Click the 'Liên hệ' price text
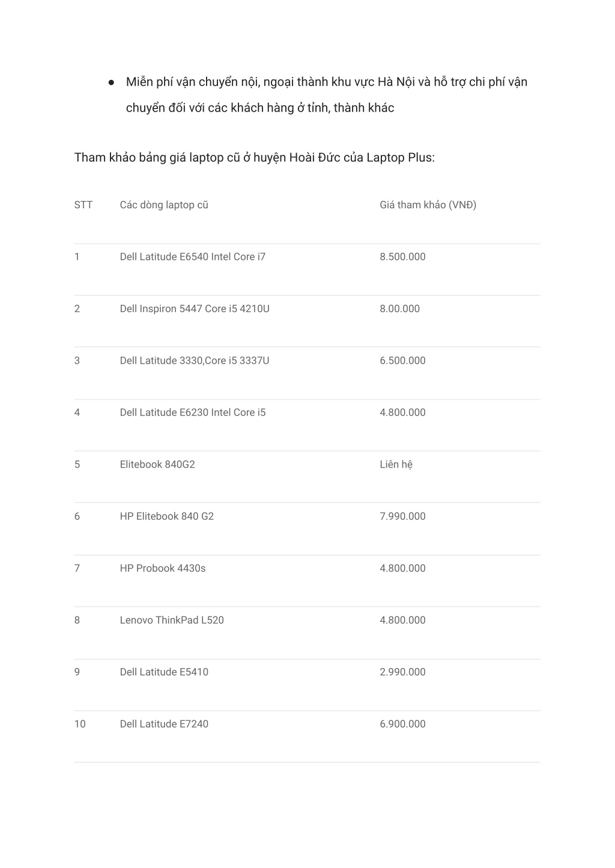 tap(396, 465)
